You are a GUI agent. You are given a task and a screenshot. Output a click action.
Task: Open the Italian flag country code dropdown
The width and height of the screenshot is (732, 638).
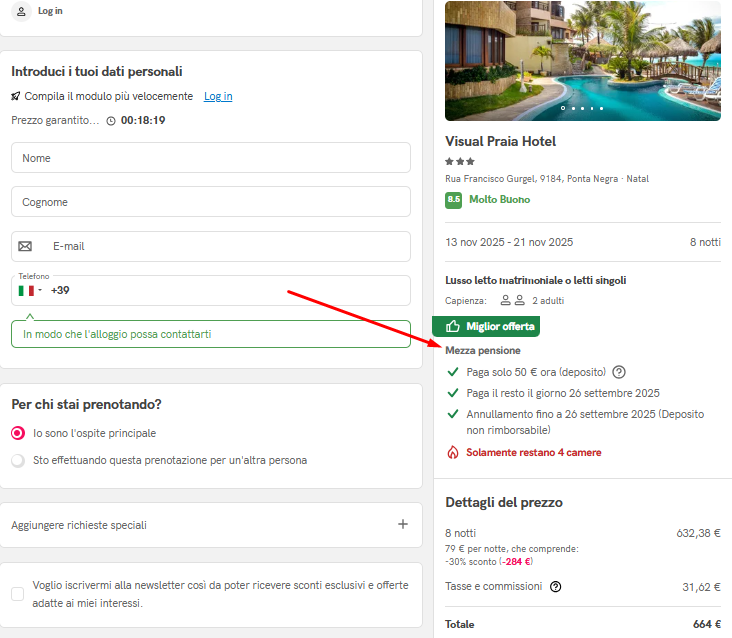coord(30,290)
